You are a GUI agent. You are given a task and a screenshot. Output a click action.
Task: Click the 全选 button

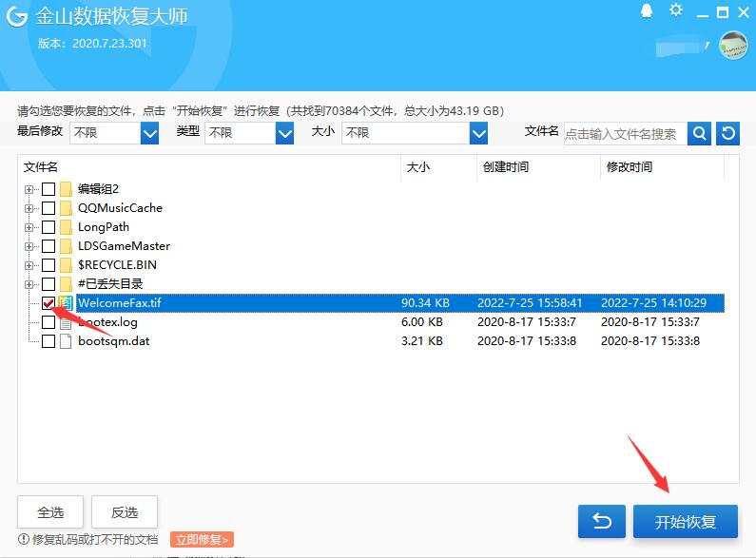click(50, 512)
